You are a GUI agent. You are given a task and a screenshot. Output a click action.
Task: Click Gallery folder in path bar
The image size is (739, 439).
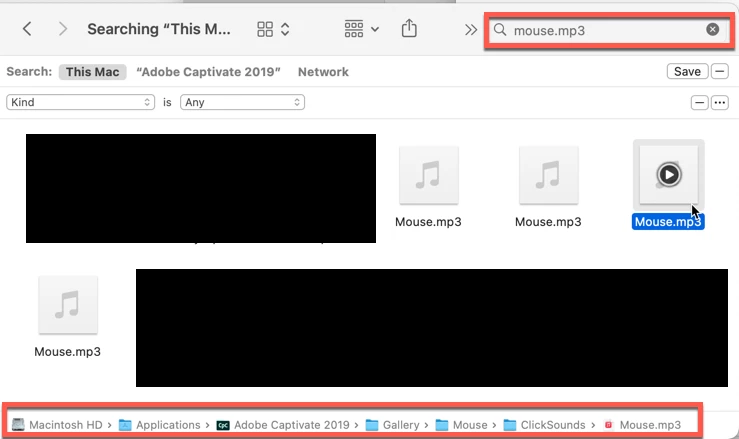point(393,425)
